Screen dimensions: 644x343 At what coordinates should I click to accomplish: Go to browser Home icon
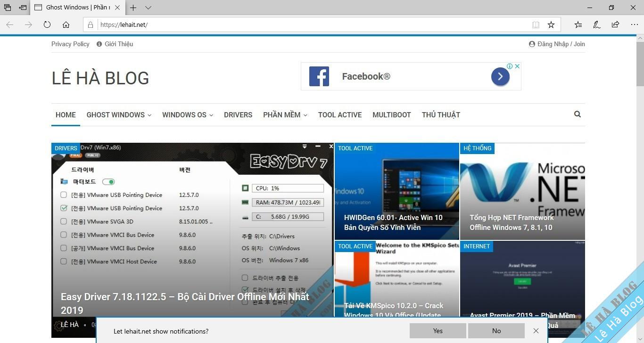pos(66,24)
